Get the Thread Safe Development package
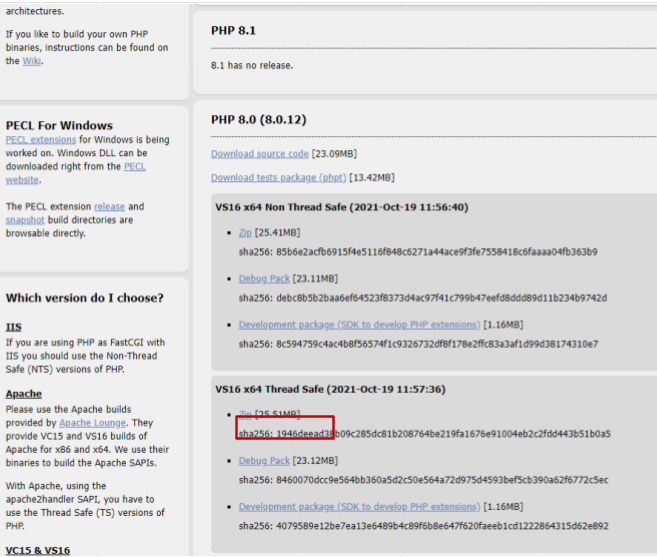 359,507
